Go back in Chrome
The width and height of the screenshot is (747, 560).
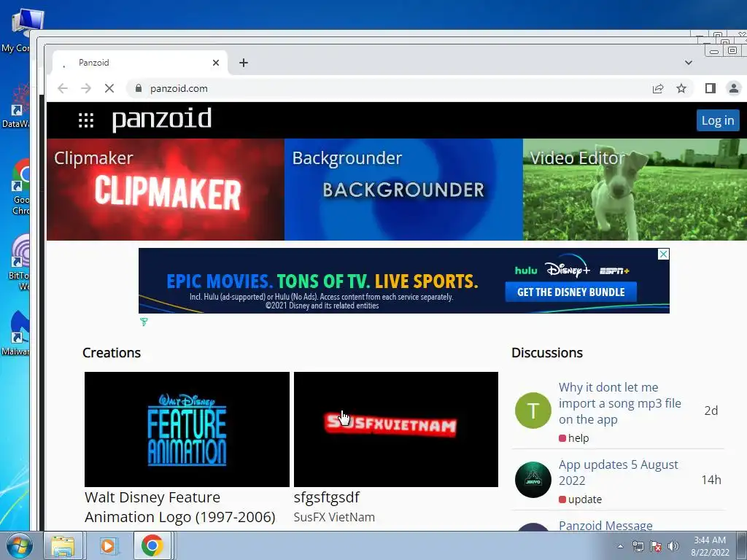coord(63,88)
